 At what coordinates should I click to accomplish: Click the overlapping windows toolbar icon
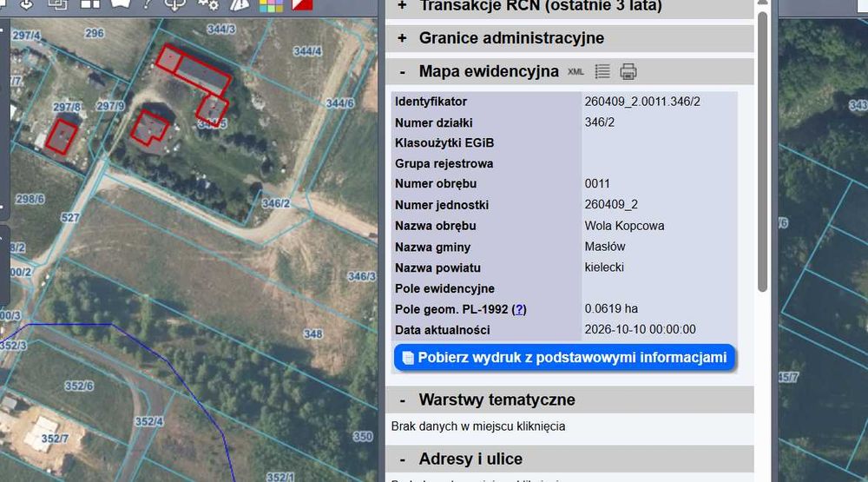57,4
